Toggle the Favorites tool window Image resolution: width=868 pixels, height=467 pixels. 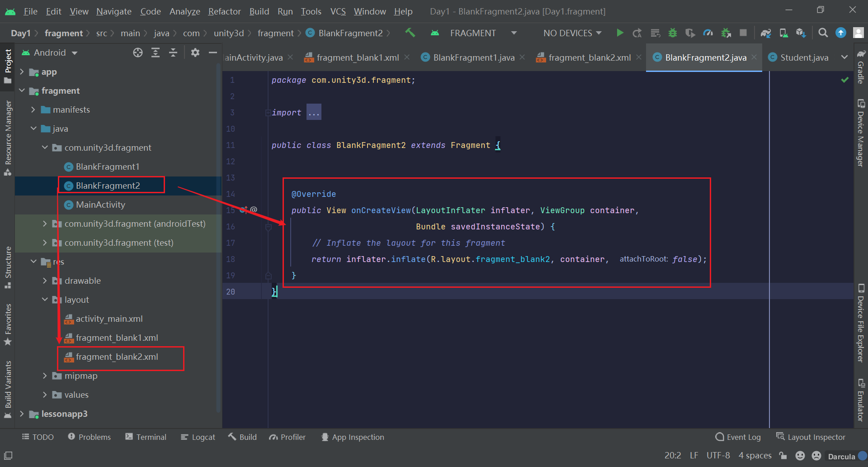[x=8, y=324]
